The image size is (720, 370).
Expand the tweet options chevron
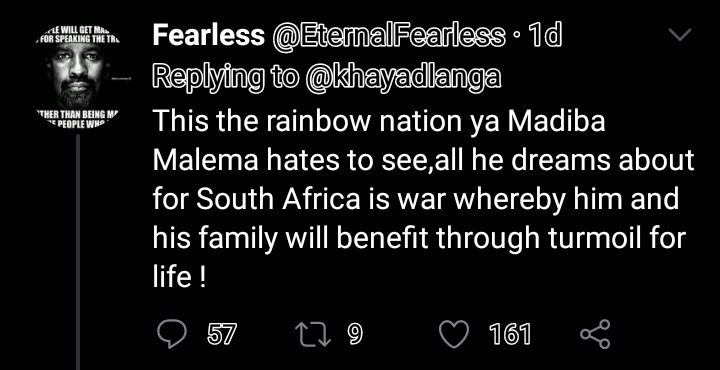680,35
